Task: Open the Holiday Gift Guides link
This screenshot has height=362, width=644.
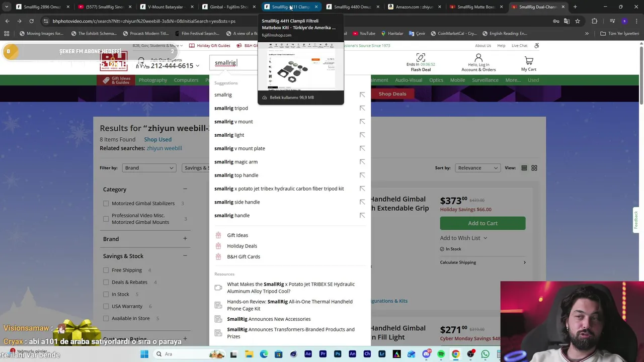Action: point(210,46)
